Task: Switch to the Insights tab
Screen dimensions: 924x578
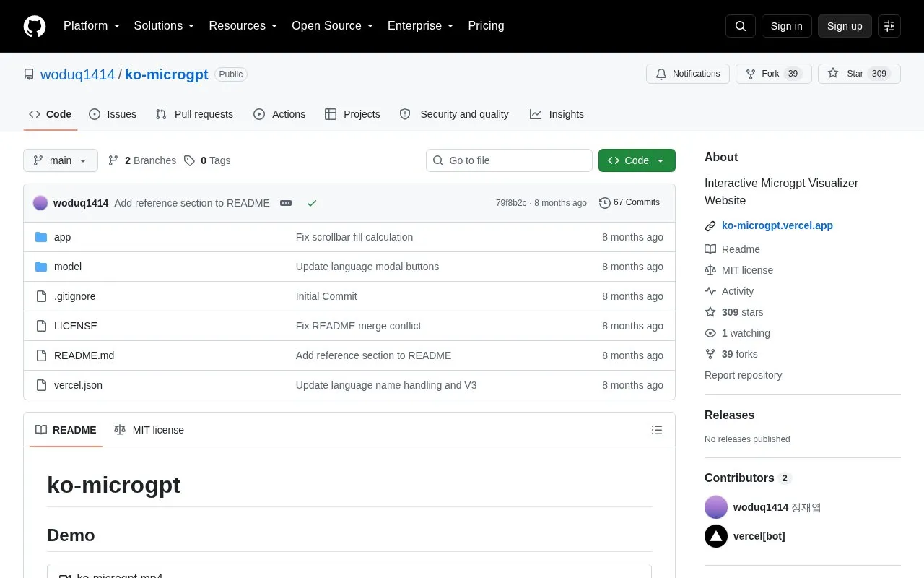Action: [557, 114]
